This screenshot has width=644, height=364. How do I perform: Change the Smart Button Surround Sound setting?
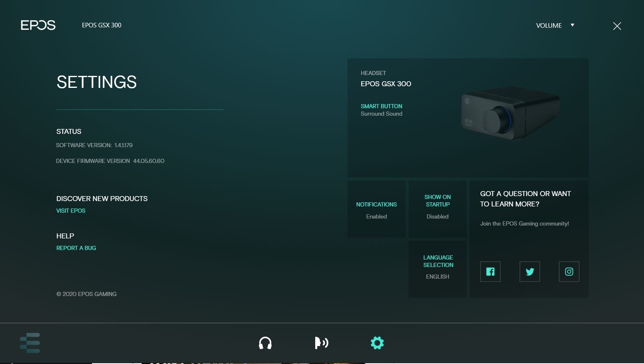point(381,110)
